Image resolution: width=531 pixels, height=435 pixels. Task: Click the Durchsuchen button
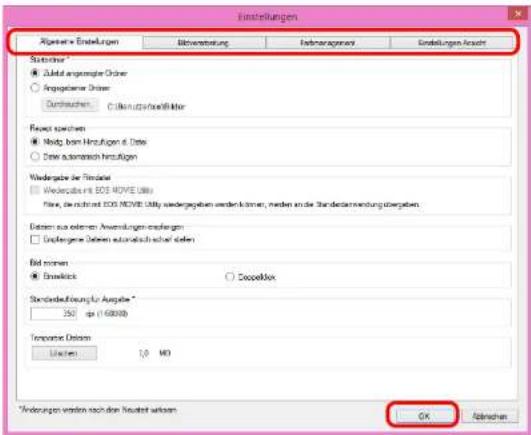[70, 105]
